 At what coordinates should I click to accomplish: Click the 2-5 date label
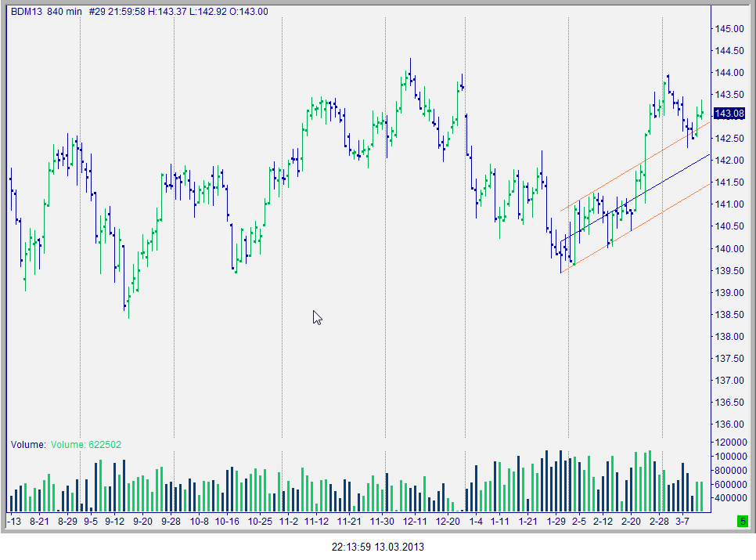(579, 522)
